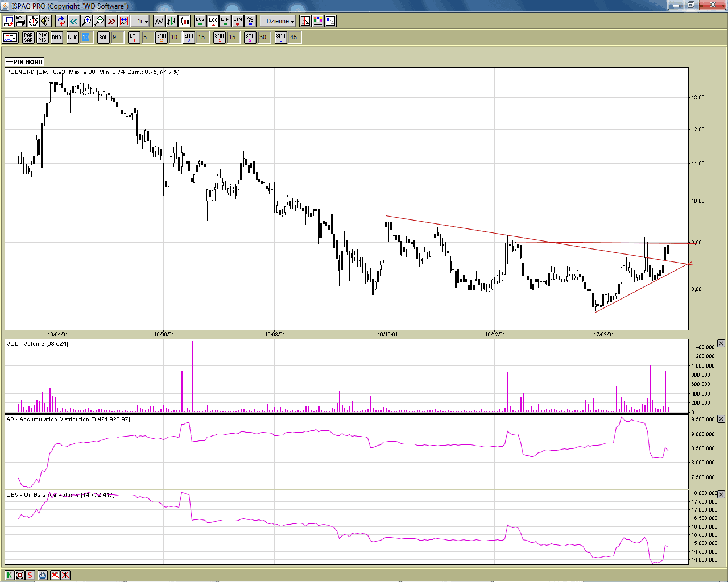Click the stopwatch timer icon
Viewport: 728px width, 582px height.
point(33,21)
